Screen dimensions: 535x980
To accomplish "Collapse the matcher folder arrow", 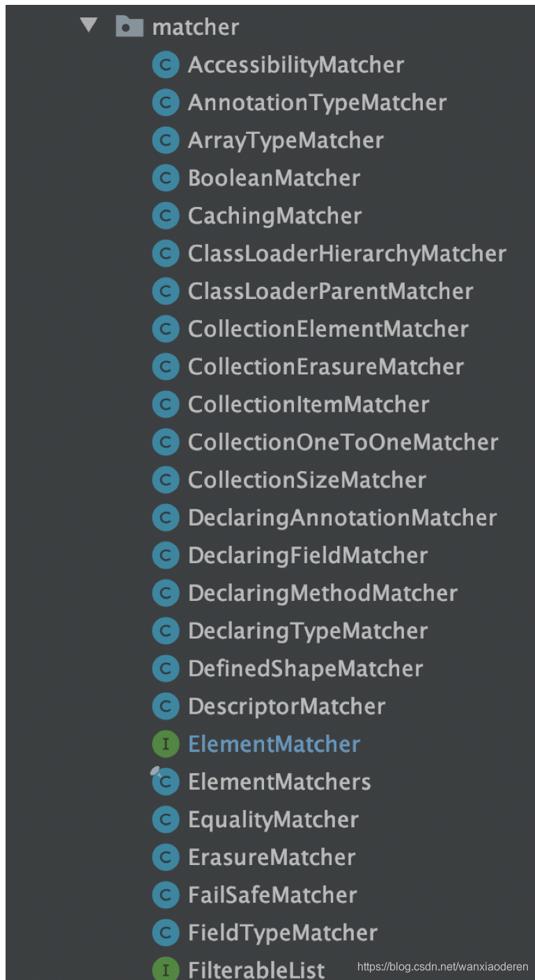I will click(88, 26).
